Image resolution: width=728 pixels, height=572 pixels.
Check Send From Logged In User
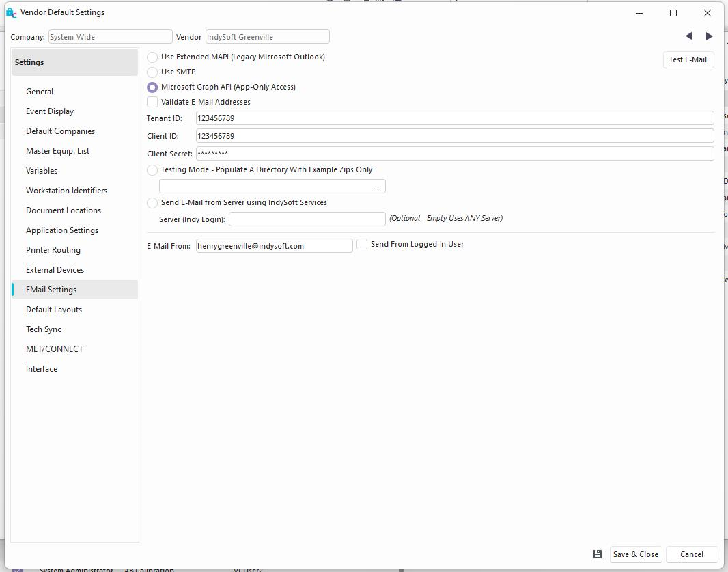point(362,245)
